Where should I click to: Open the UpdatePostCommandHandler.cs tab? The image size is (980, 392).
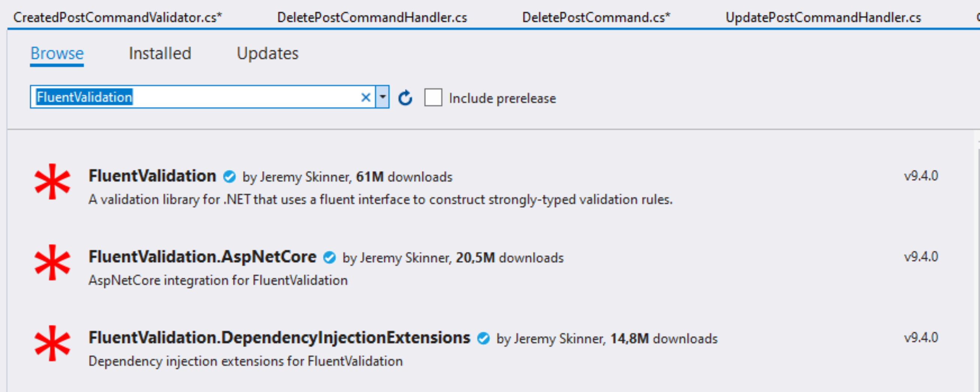coord(823,18)
